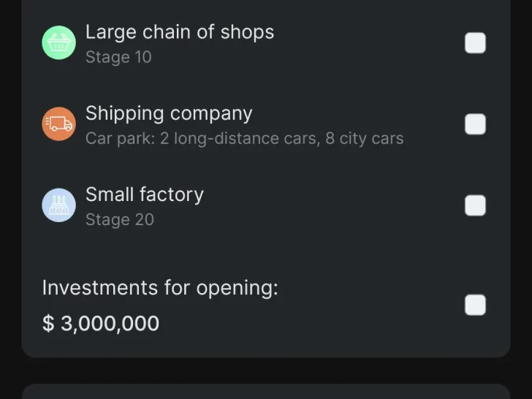Click the dark gap between the two cards
This screenshot has width=532, height=399.
click(266, 370)
